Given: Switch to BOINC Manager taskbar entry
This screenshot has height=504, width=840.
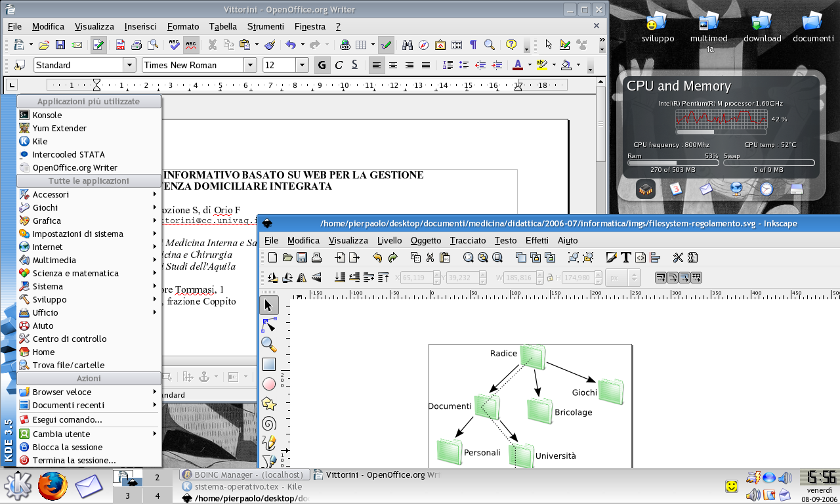Looking at the screenshot, I should (x=243, y=474).
